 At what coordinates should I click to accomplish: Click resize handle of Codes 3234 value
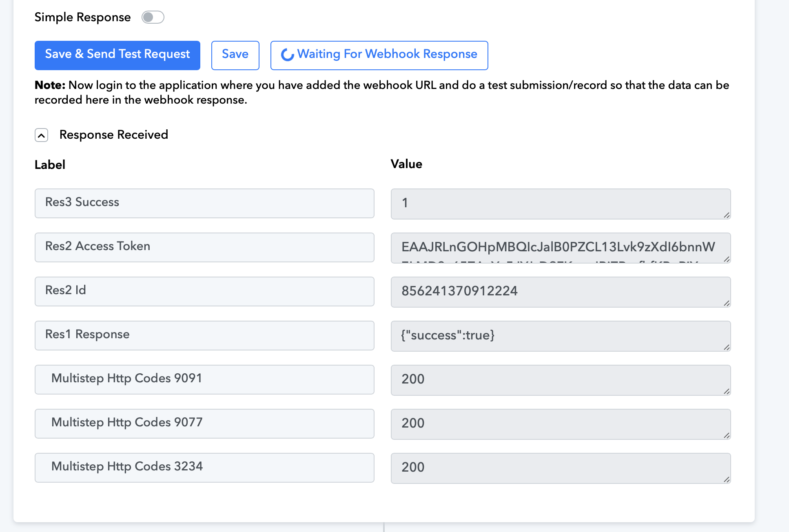coord(727,479)
